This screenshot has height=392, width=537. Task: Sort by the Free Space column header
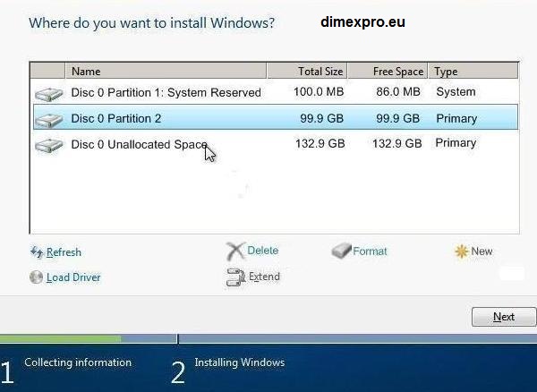pos(388,72)
